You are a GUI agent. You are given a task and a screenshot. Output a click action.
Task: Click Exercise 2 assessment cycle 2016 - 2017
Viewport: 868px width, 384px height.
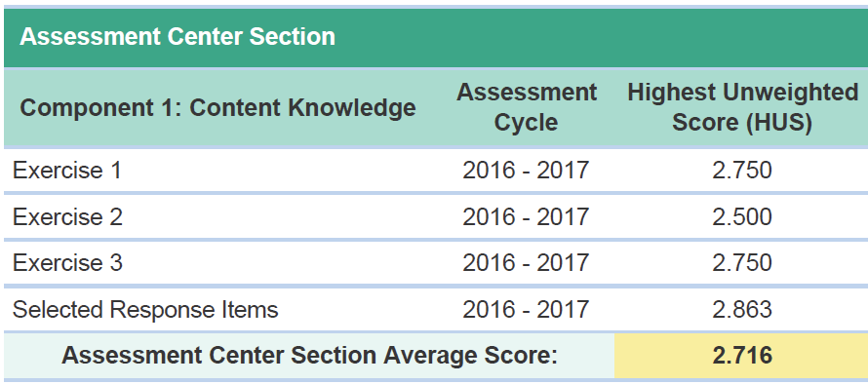(526, 216)
